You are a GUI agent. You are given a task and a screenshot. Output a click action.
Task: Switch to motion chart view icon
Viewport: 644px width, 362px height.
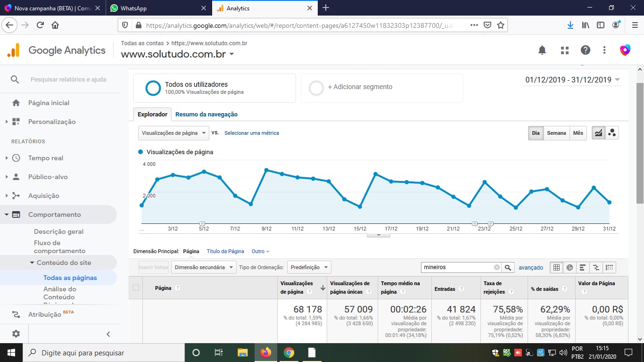tap(612, 133)
